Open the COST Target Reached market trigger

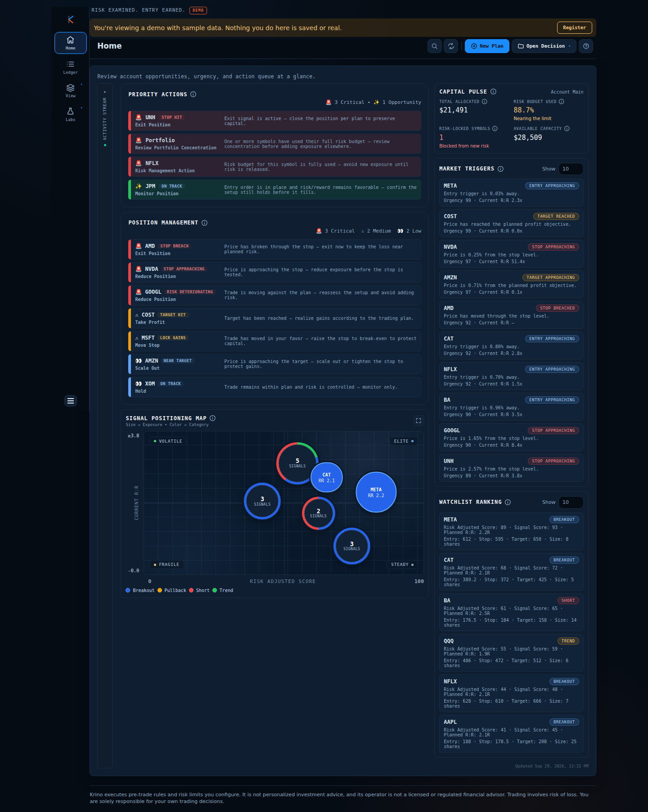[x=511, y=223]
